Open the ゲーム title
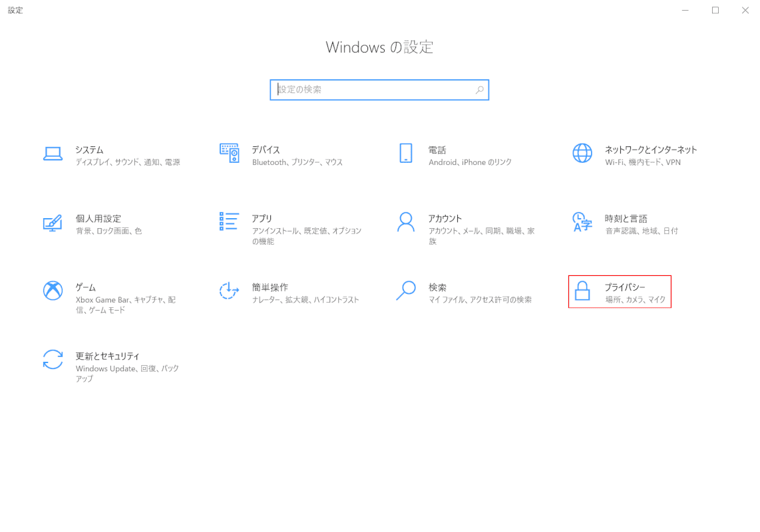760x532 pixels. (x=85, y=287)
